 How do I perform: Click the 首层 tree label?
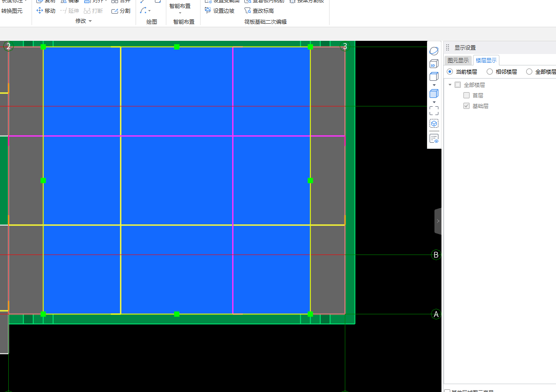478,95
